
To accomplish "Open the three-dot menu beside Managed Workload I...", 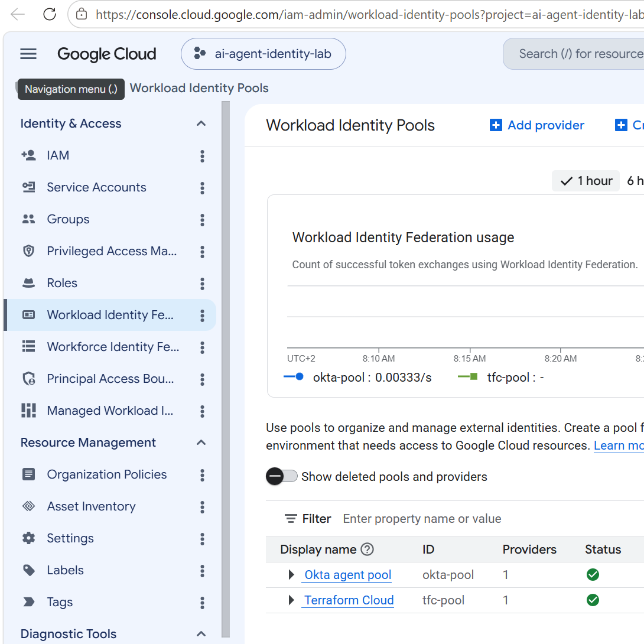I will 202,411.
